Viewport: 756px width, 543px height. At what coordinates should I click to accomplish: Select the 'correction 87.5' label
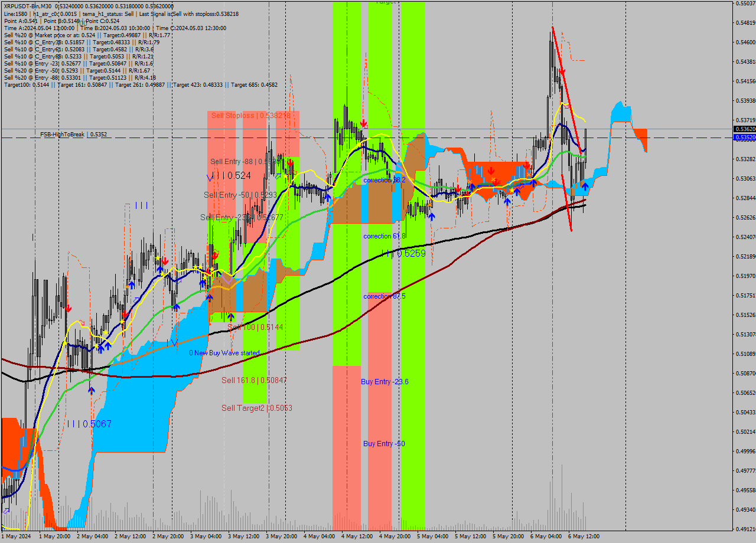click(x=384, y=296)
